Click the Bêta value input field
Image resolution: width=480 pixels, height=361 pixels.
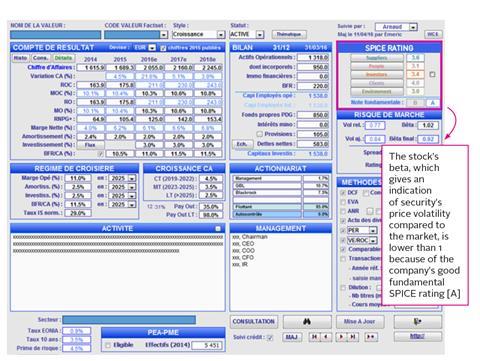(428, 126)
